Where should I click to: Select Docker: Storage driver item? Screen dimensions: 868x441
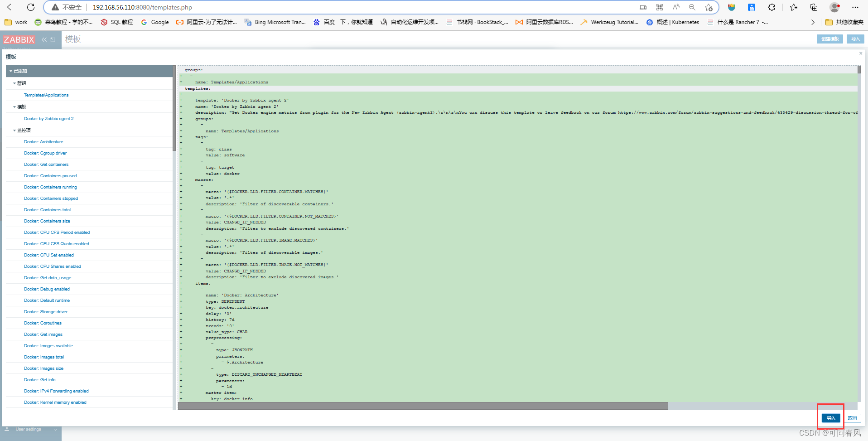point(46,312)
